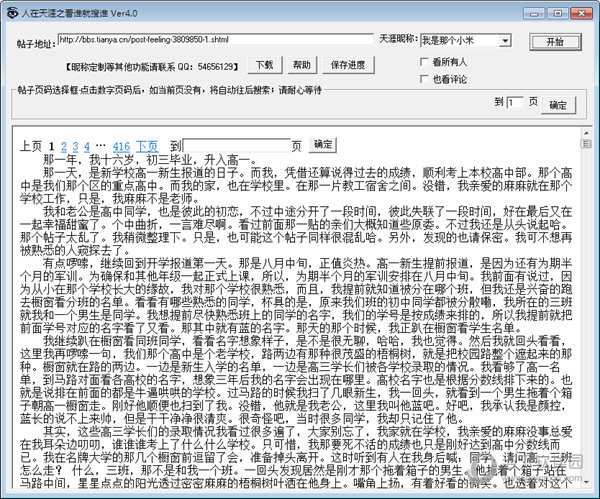Open 帮助 help button

(301, 64)
